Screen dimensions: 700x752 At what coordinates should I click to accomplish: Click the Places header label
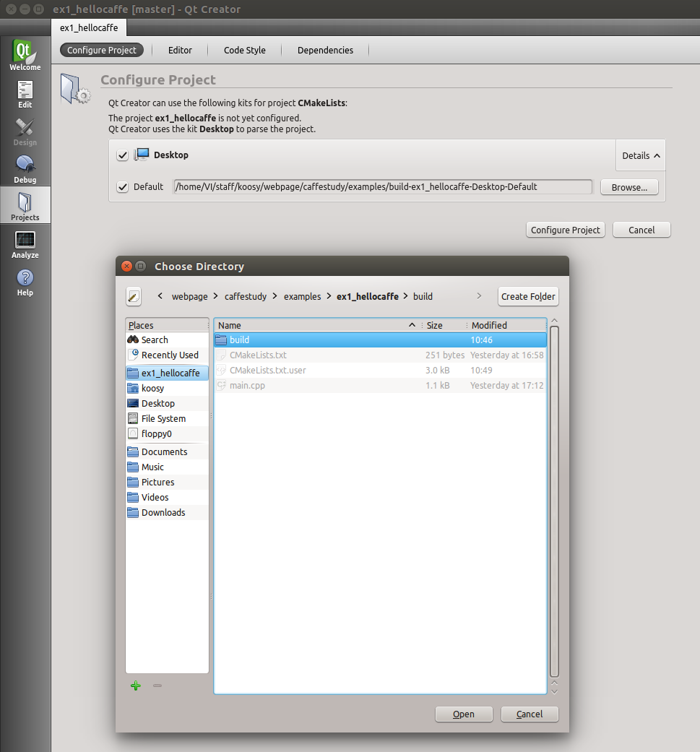(140, 326)
